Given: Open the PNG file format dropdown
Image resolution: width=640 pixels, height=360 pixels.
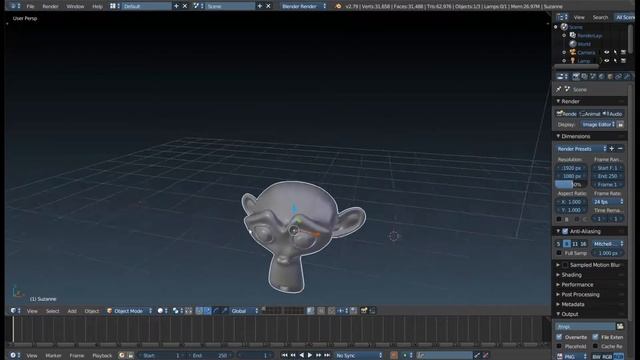Looking at the screenshot, I should click(x=571, y=356).
